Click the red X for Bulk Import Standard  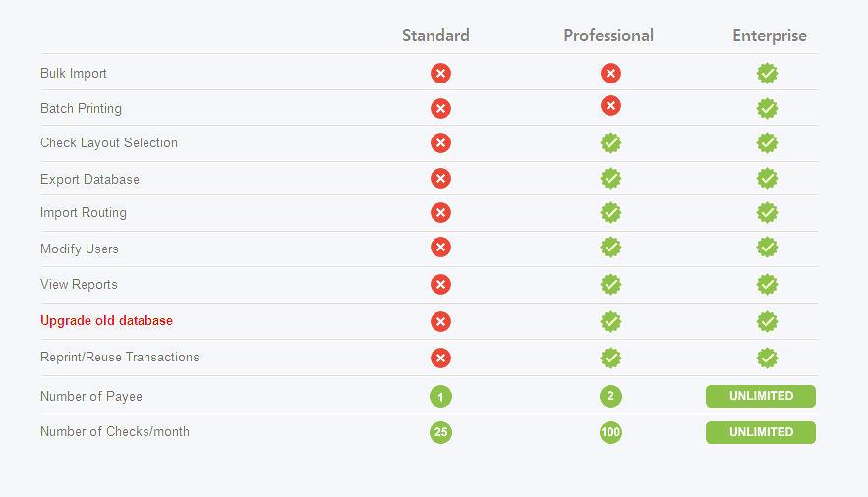click(x=440, y=73)
